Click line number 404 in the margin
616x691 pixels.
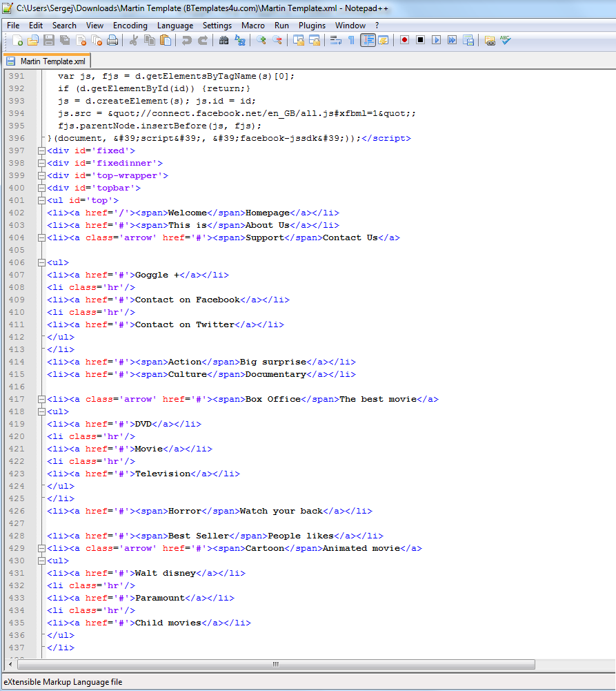pos(17,238)
